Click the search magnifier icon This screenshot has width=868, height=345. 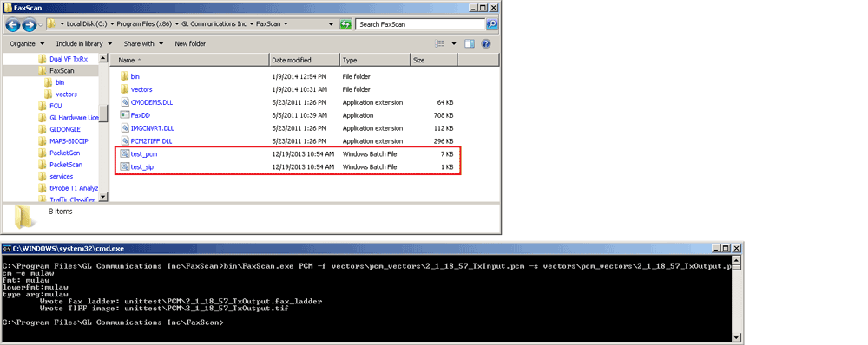pos(491,24)
